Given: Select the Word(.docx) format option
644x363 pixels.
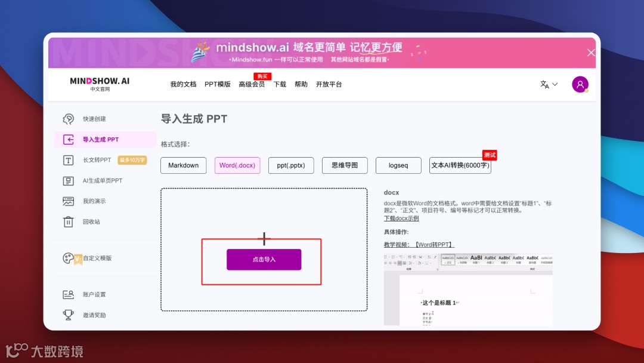Looking at the screenshot, I should tap(237, 165).
